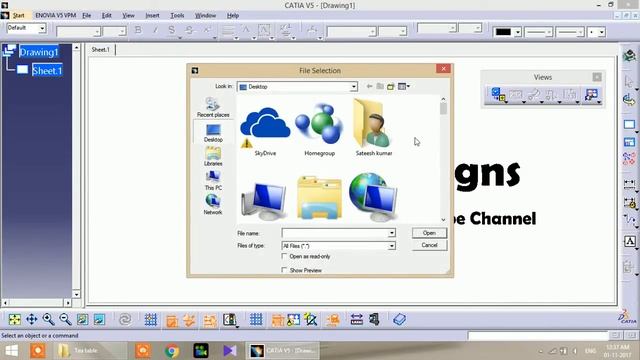640x360 pixels.
Task: Click the blue eraser-like icon in bottom toolbar
Action: point(399,320)
